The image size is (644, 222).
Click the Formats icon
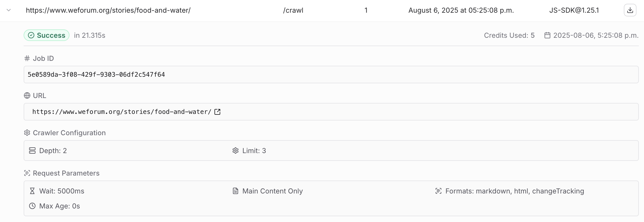pyautogui.click(x=438, y=191)
